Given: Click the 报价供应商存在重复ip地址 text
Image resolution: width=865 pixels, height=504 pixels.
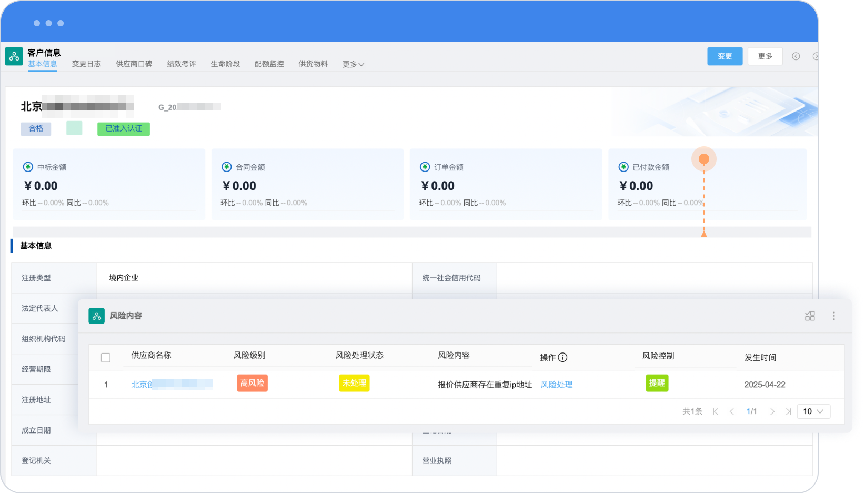Looking at the screenshot, I should point(485,385).
